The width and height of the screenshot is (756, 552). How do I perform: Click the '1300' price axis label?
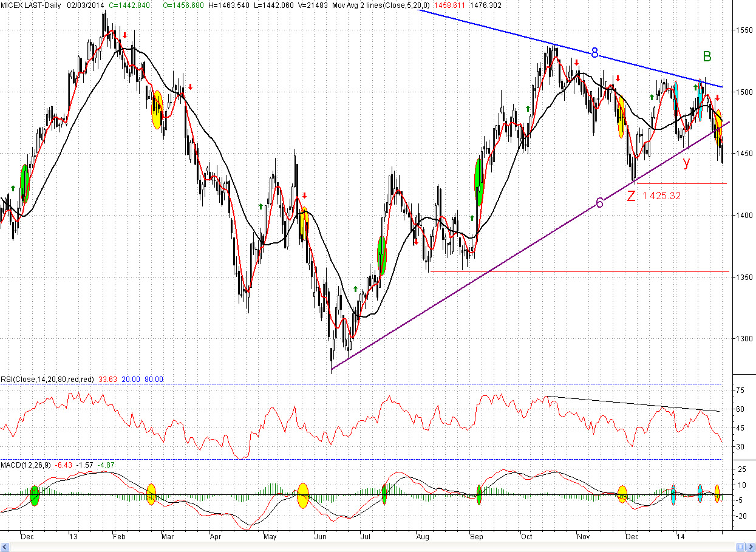(744, 339)
